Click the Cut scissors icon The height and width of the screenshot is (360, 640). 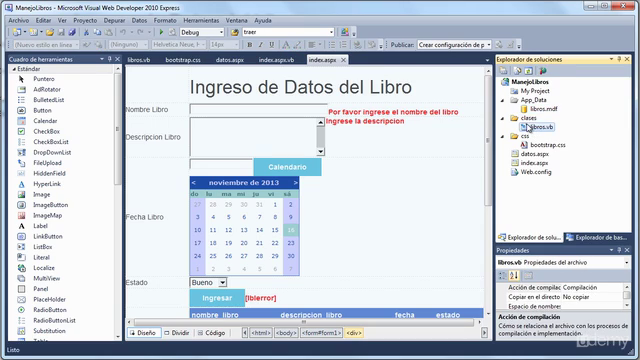[86, 32]
